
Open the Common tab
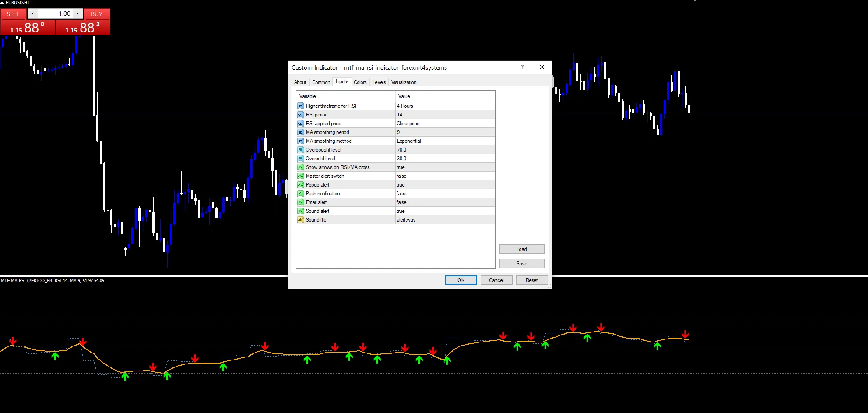click(321, 82)
